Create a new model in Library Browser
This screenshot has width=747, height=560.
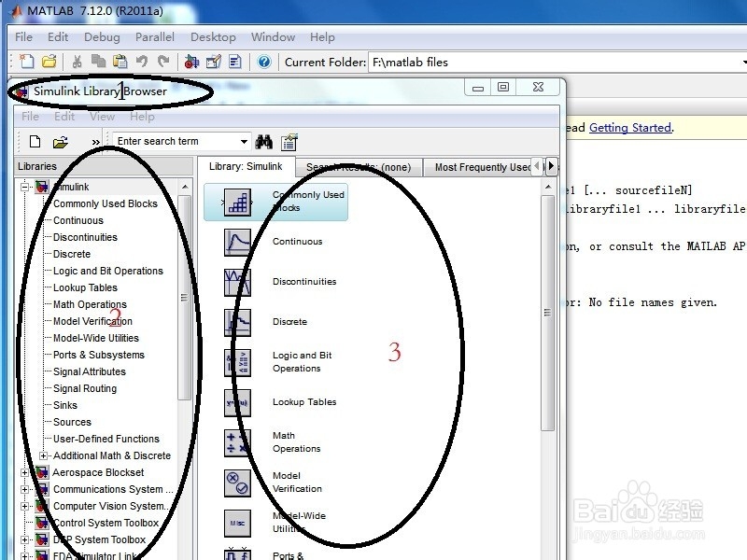(x=35, y=142)
